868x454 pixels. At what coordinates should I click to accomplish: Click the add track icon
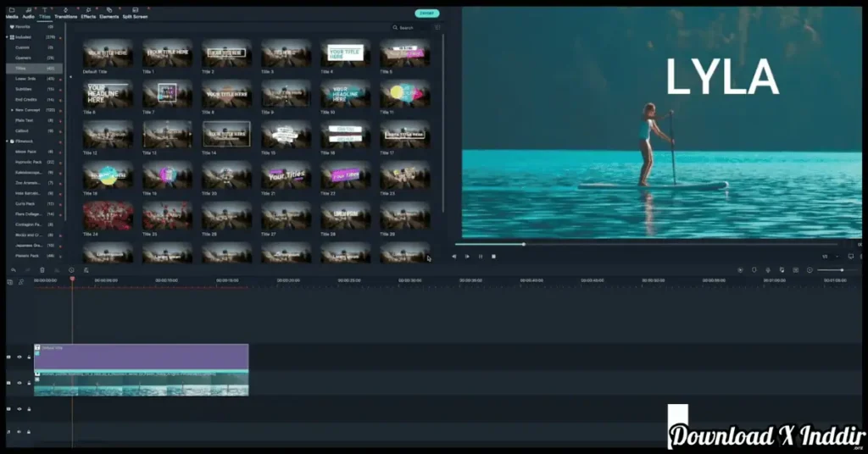tap(10, 282)
